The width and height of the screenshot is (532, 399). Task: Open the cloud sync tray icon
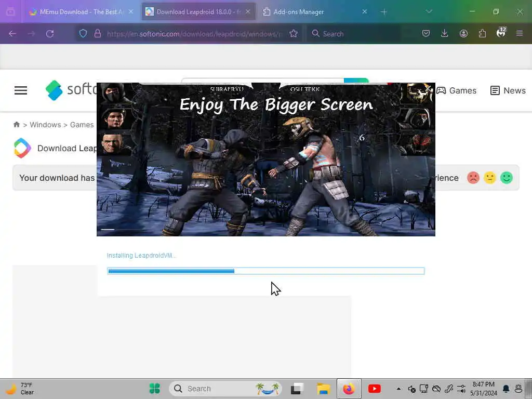pyautogui.click(x=436, y=389)
